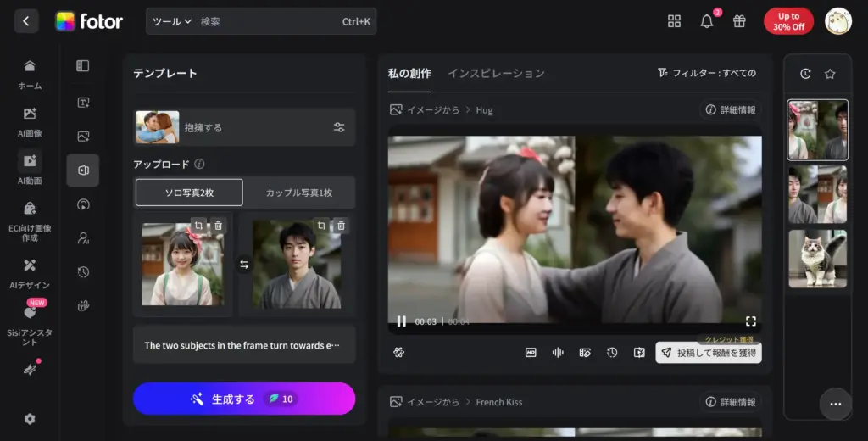Switch to インスピレーション tab

496,73
